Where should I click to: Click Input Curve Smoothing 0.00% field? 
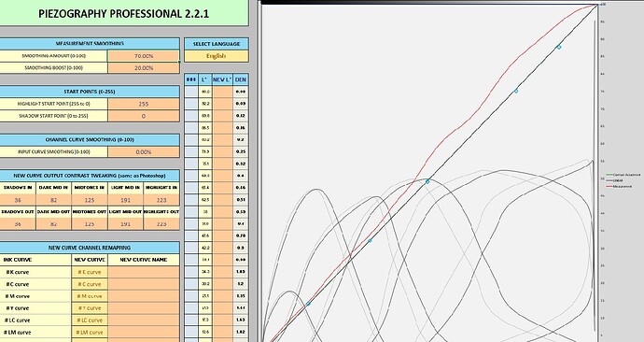pyautogui.click(x=144, y=151)
